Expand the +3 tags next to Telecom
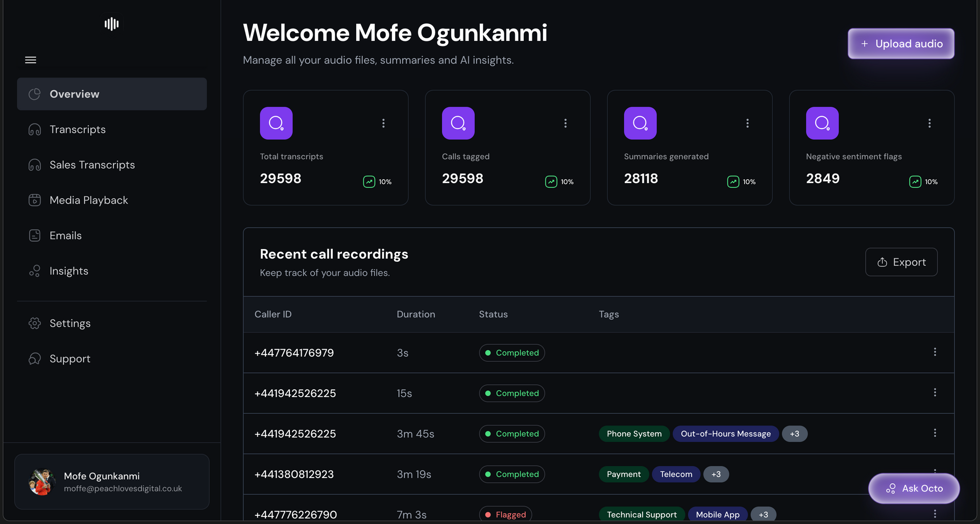The width and height of the screenshot is (980, 524). 716,474
